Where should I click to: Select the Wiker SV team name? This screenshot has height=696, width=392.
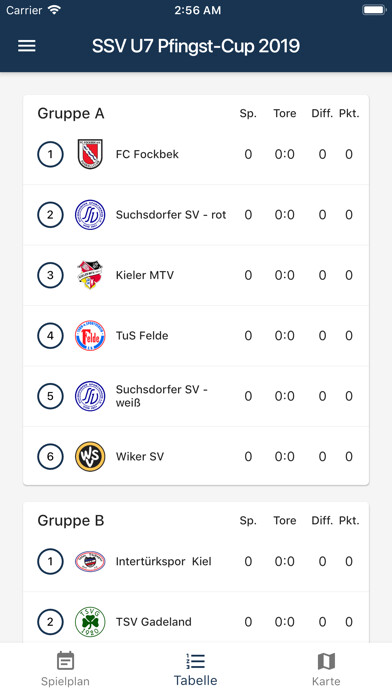[140, 456]
